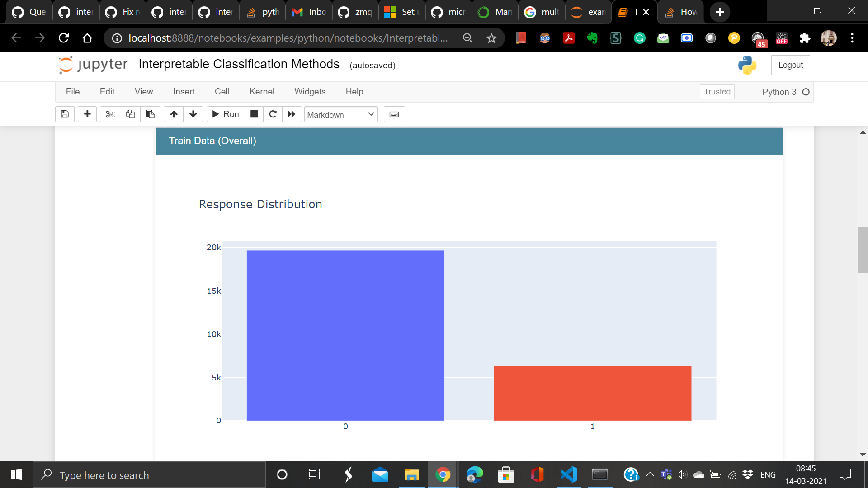Viewport: 868px width, 488px height.
Task: Restart the kernel icon
Action: (x=273, y=114)
